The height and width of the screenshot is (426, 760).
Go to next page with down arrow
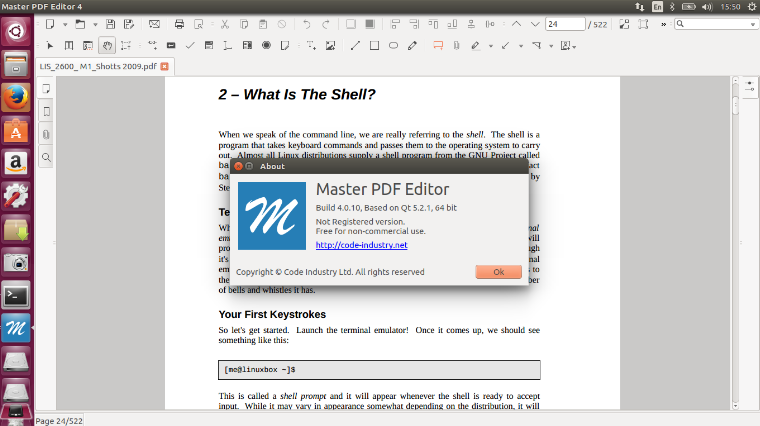tap(535, 24)
